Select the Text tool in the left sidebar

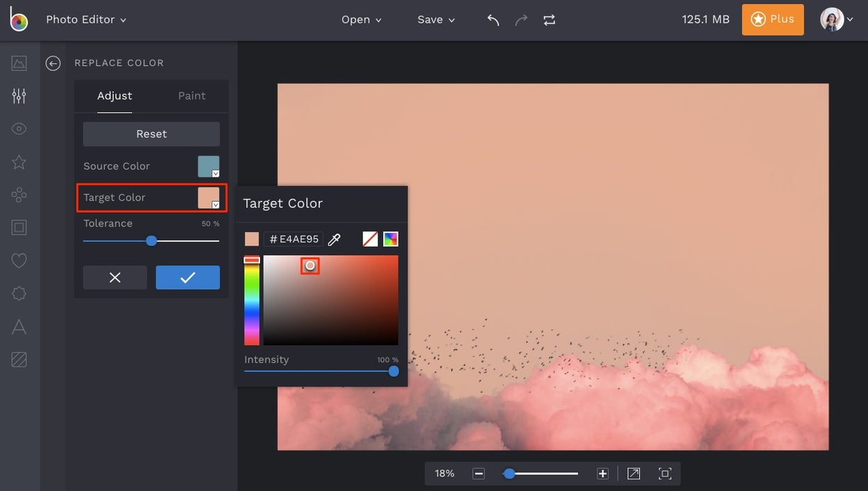tap(19, 326)
